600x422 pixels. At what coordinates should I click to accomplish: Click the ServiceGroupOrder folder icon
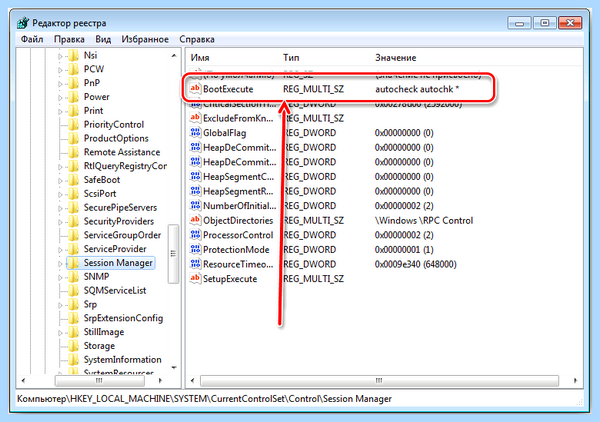[73, 235]
